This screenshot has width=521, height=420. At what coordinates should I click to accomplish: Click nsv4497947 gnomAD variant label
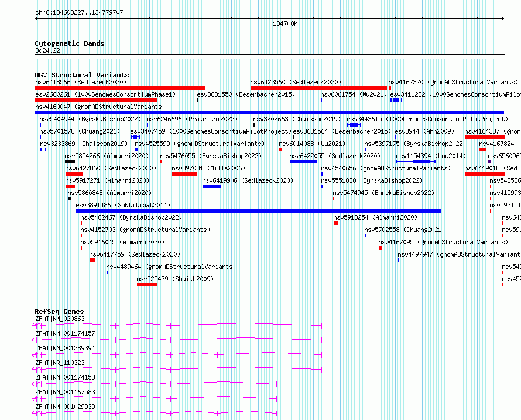(459, 254)
